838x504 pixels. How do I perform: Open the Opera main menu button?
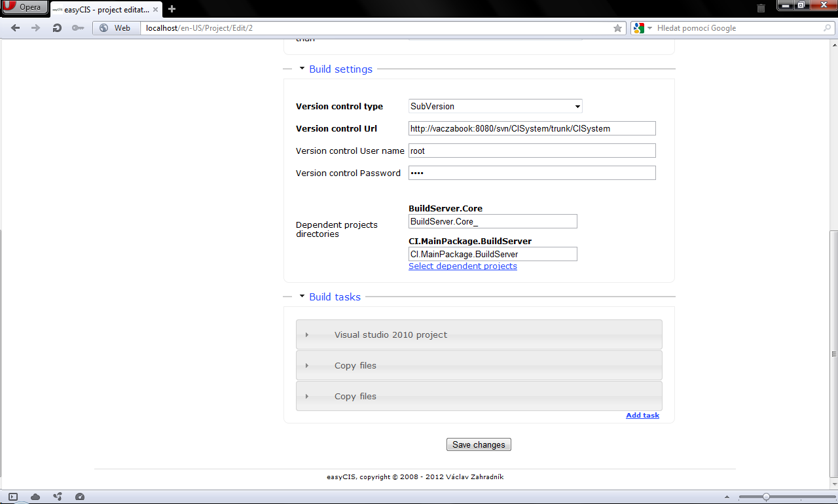tap(24, 7)
